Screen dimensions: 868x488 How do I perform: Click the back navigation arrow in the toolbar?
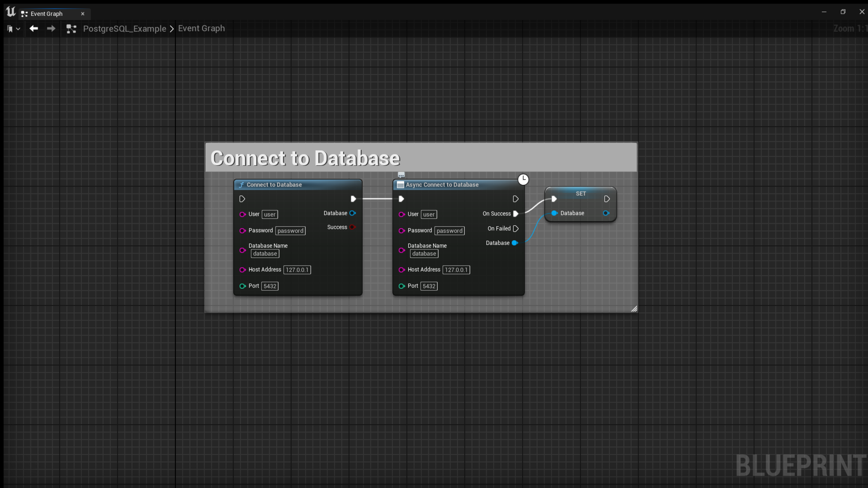(33, 28)
